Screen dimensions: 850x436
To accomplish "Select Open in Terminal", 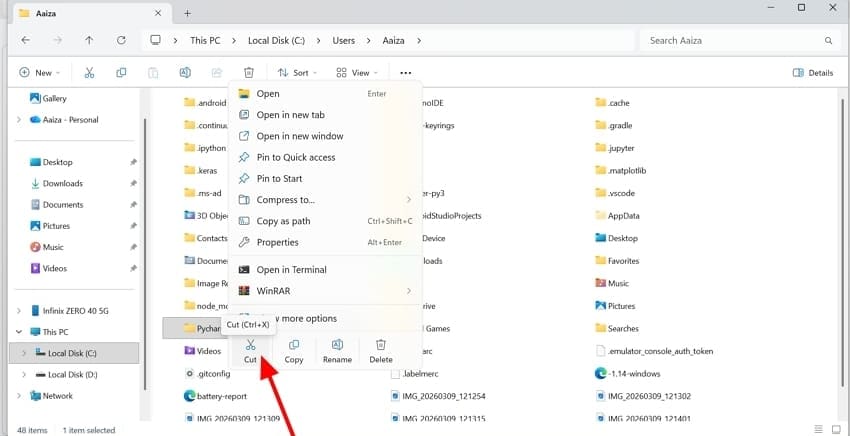I will (325, 270).
